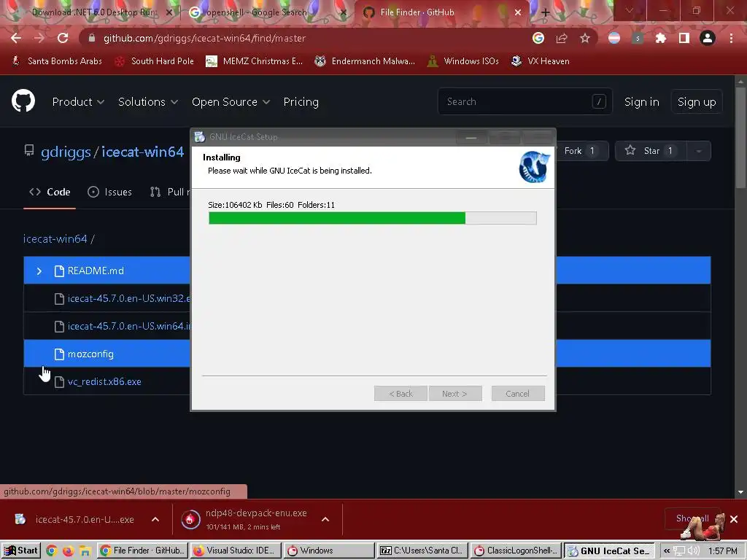
Task: Switch to 7-Zip C:\Users taskbar item
Action: pyautogui.click(x=422, y=551)
